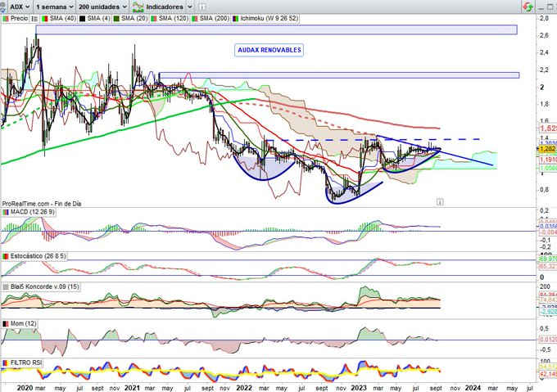Maximize the chart window
Screen dimensions: 557x392
(x=550, y=7)
